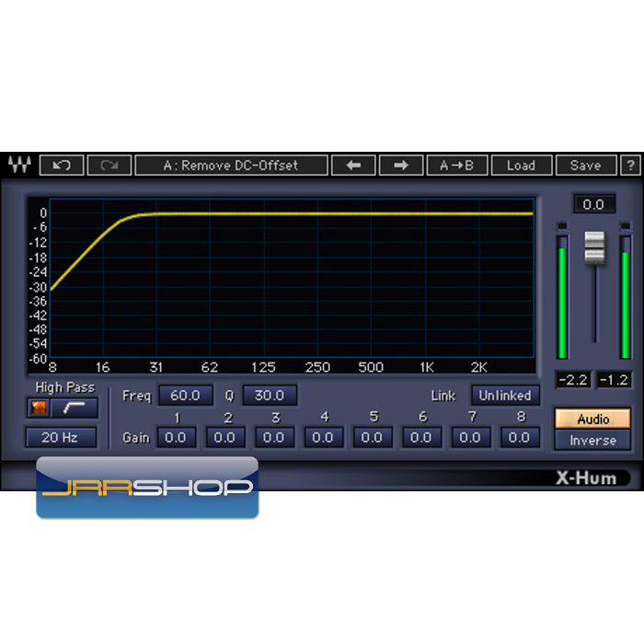Select Gain field for band 3
Screen dimensions: 644x644
click(x=274, y=437)
